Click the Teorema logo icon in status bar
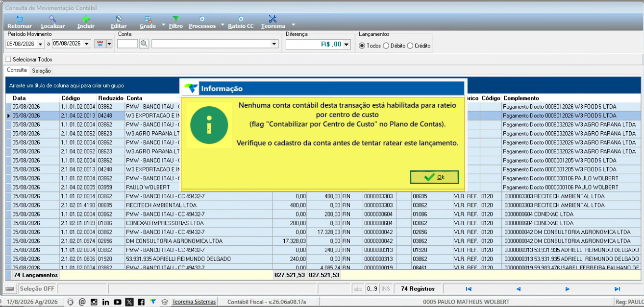Image resolution: width=644 pixels, height=307 pixels. (153, 302)
